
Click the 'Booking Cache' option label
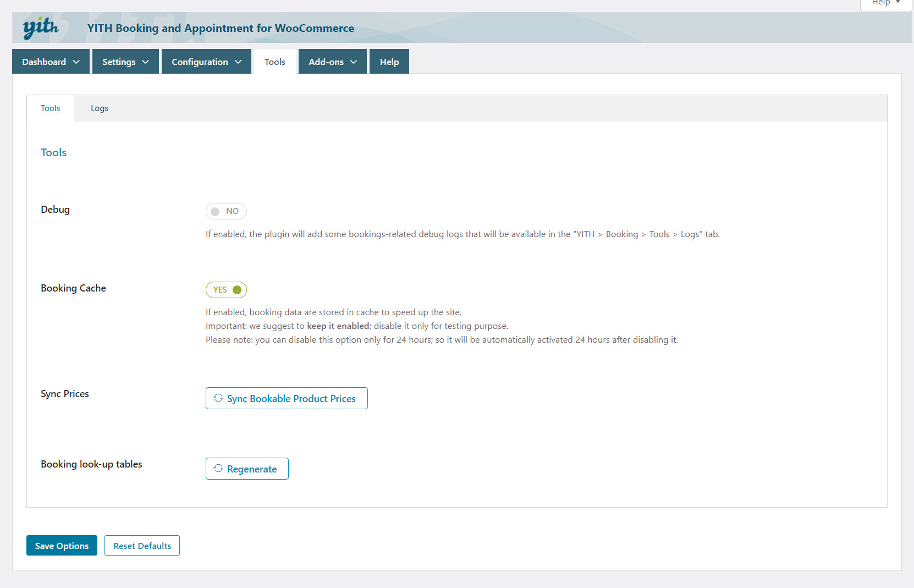[x=73, y=288]
